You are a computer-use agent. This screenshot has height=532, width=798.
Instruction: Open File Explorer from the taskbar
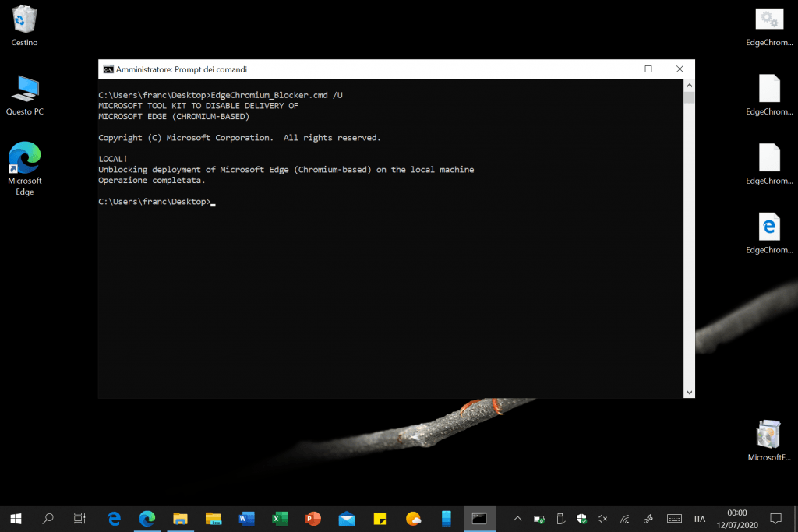[180, 518]
